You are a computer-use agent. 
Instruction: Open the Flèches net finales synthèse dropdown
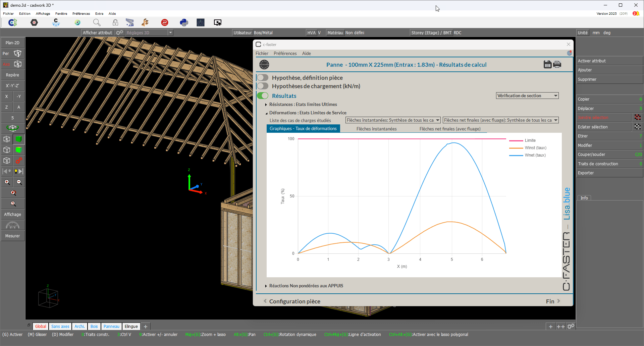click(x=501, y=120)
